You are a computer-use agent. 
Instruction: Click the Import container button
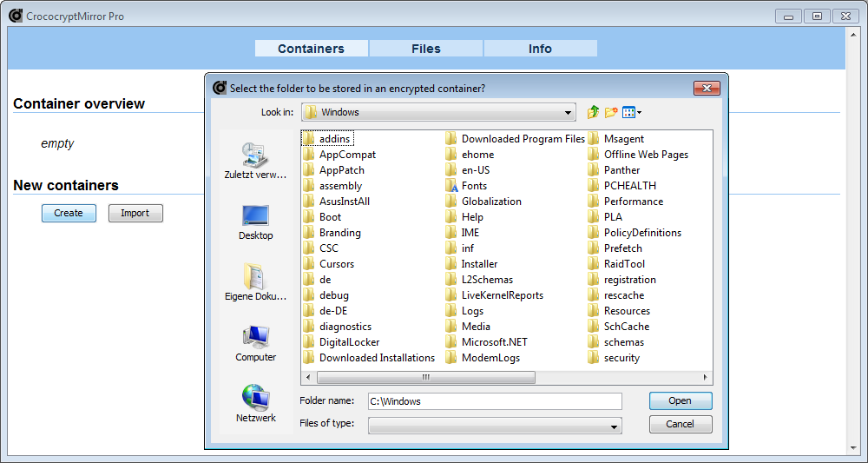click(135, 213)
